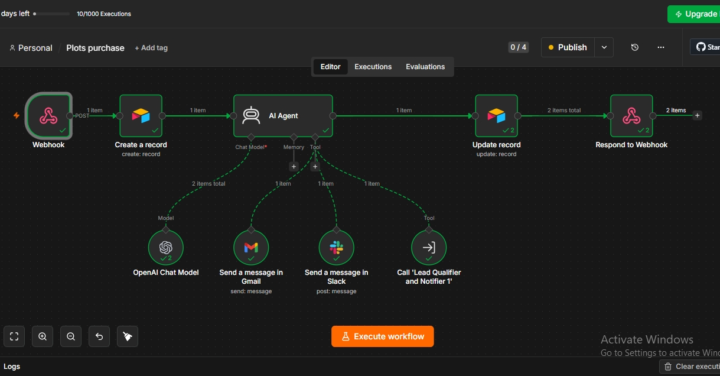Click the fit-to-view canvas icon
The image size is (720, 376).
tap(14, 337)
